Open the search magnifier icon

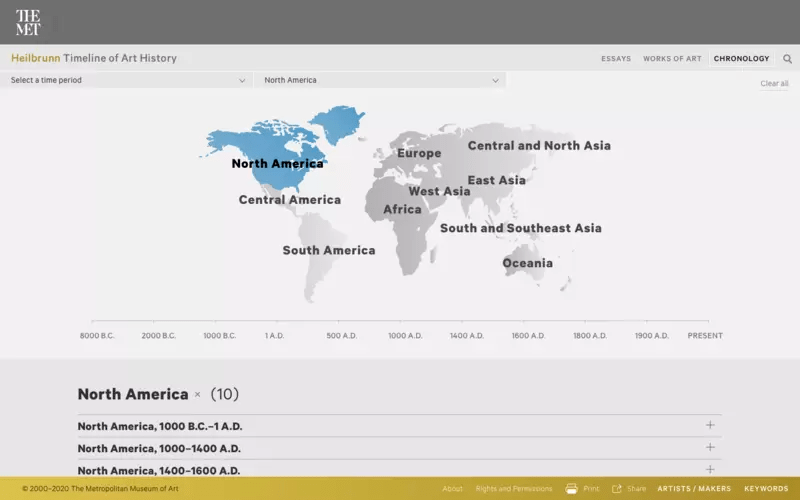tap(787, 59)
